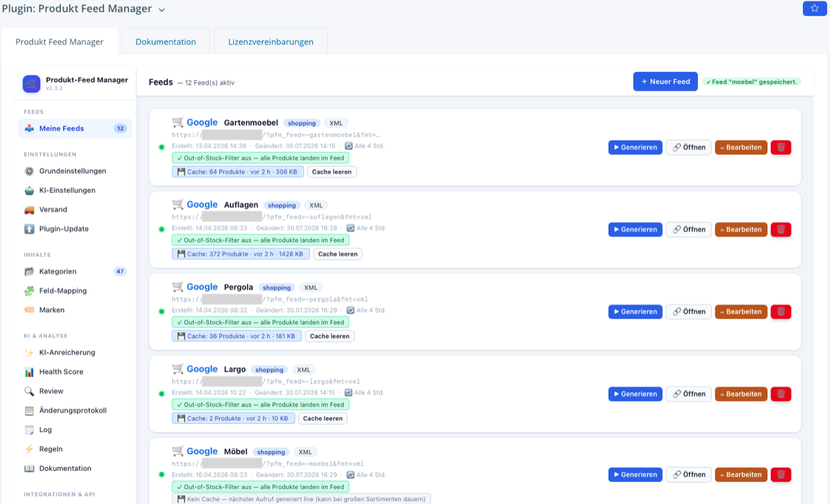Viewport: 830px width, 504px height.
Task: Switch to the Dokumentation tab
Action: [166, 41]
